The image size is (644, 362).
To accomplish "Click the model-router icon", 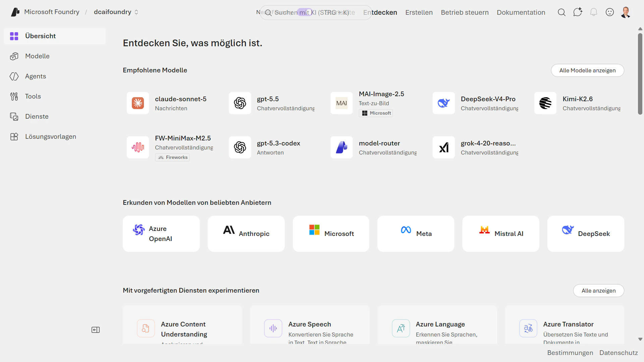I will (x=341, y=147).
